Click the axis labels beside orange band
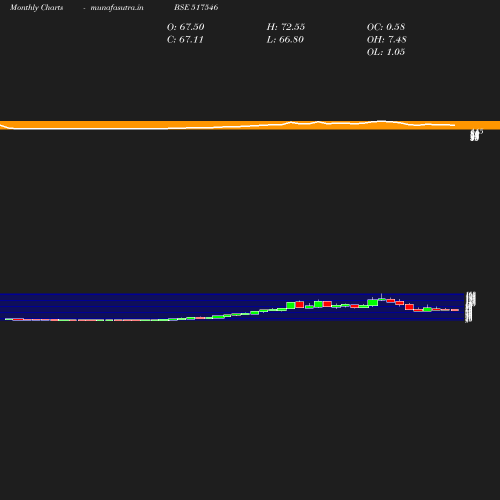This screenshot has width=500, height=500. coord(476,135)
